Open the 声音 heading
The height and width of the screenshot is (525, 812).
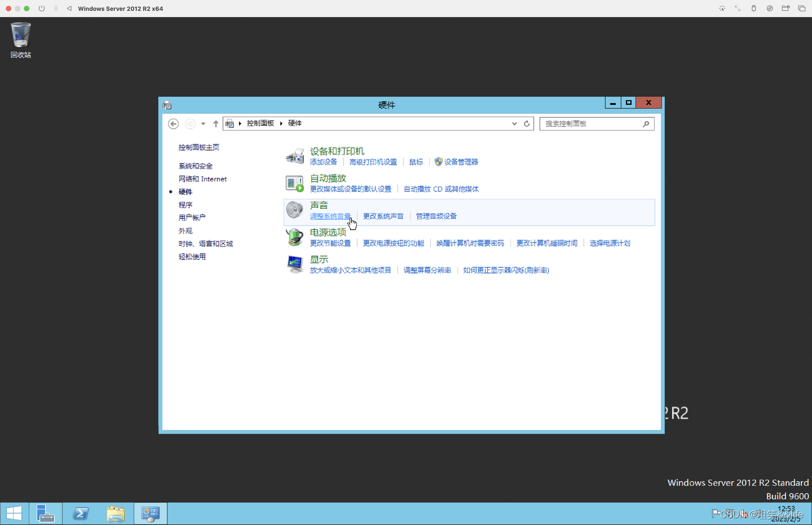pyautogui.click(x=319, y=205)
